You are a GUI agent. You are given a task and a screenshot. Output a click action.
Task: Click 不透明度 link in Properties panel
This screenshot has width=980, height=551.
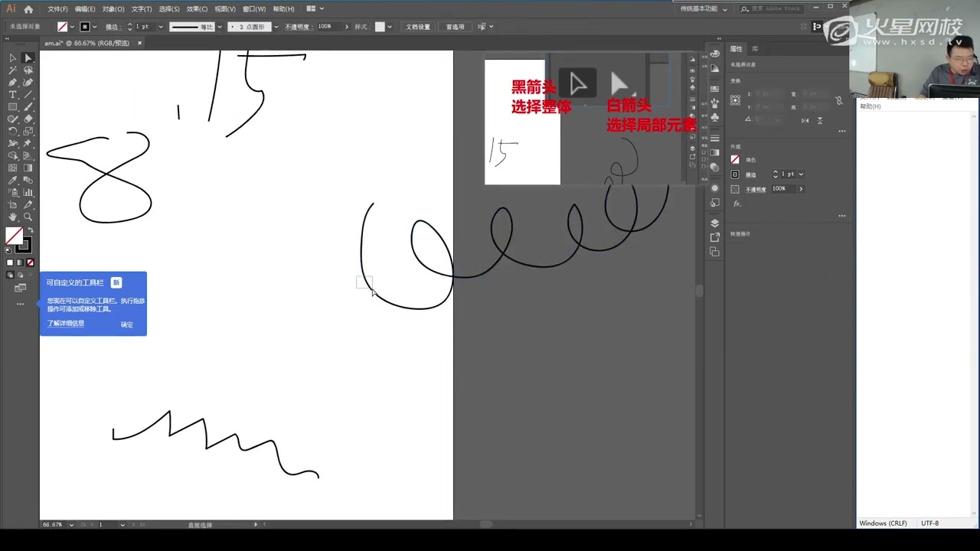pos(756,189)
